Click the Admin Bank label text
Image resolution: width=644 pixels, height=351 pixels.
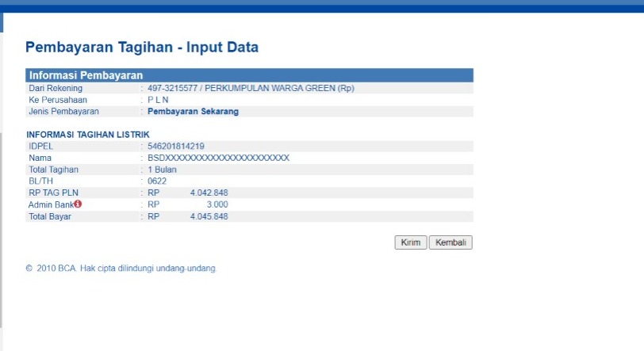pos(50,204)
